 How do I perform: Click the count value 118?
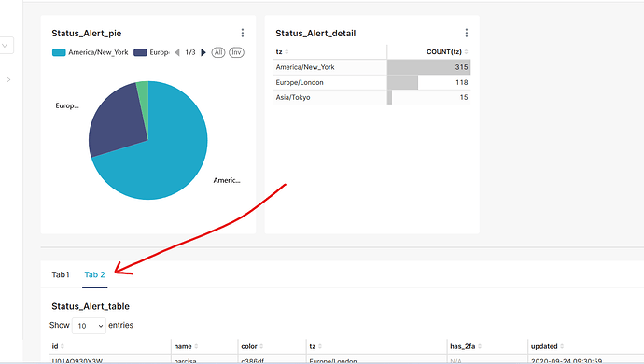click(x=462, y=82)
